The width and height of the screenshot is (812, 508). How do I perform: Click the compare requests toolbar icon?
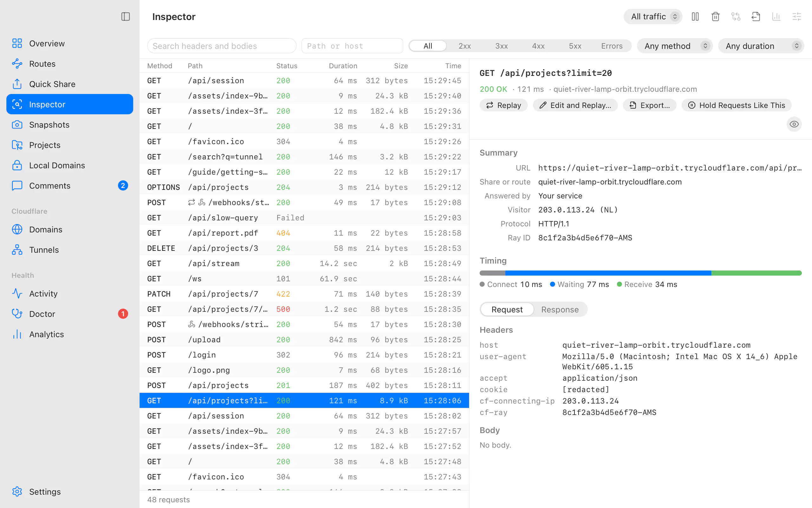pos(736,17)
